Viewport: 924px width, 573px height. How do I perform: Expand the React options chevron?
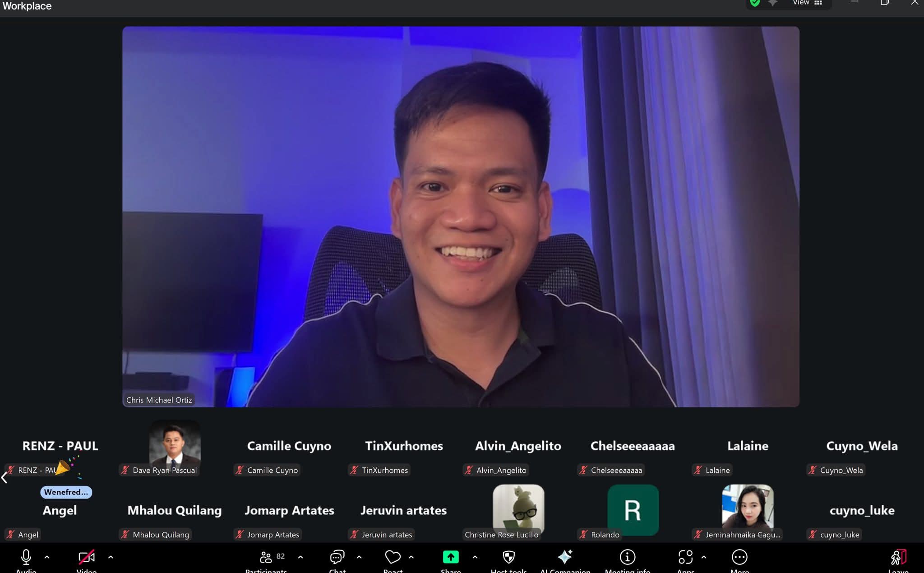(x=411, y=557)
